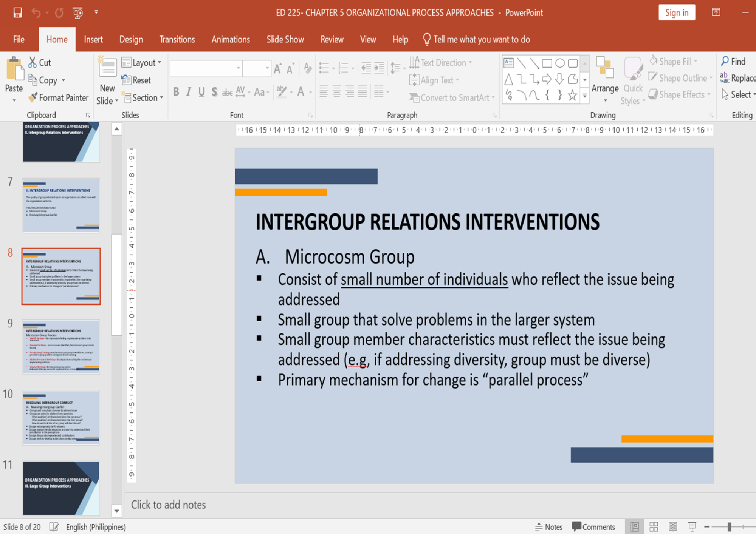Open the File tab

pos(19,39)
